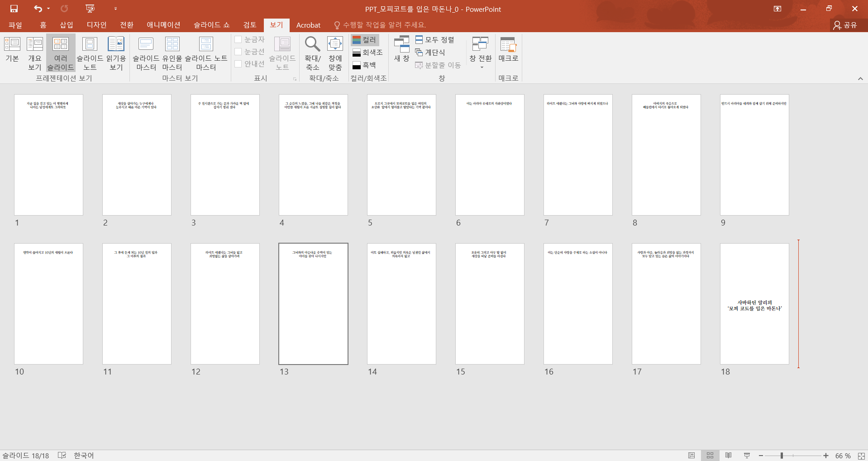Open the Insert tab (삽입)
The width and height of the screenshot is (868, 461).
click(67, 25)
